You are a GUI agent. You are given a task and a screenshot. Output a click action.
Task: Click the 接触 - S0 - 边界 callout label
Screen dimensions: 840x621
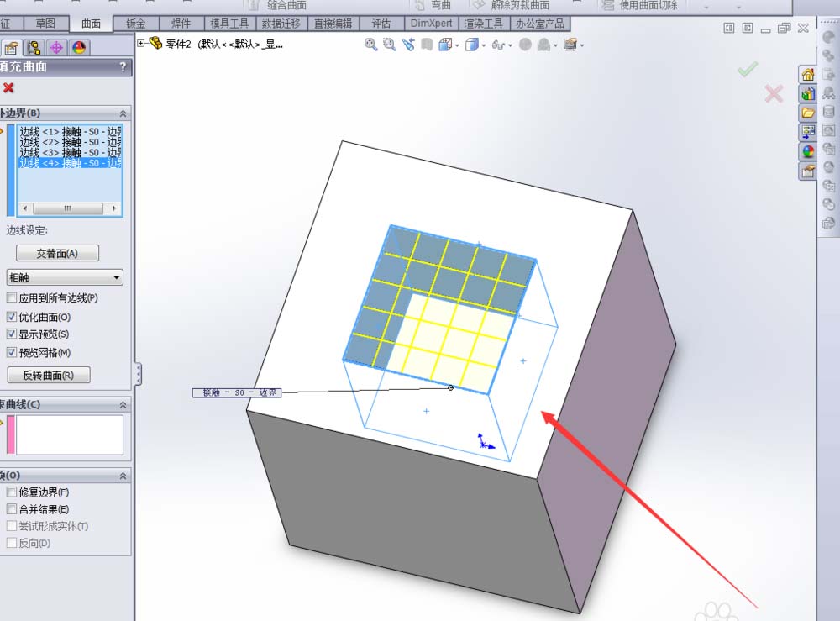point(237,392)
